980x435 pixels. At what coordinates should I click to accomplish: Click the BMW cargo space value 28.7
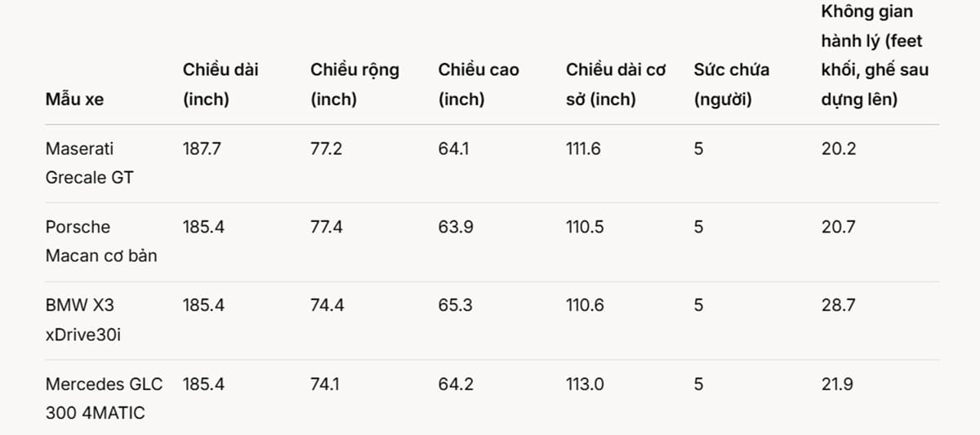click(x=838, y=306)
